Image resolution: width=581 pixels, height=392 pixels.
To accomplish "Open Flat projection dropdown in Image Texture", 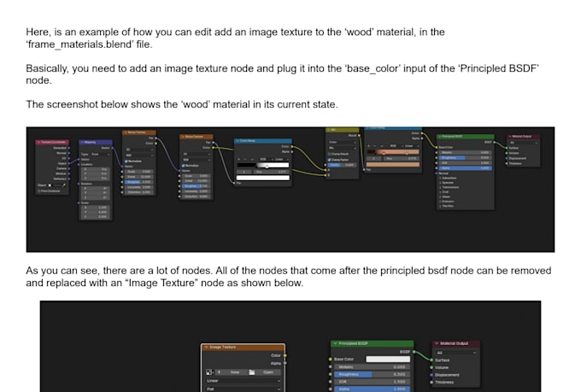I will pos(243,389).
